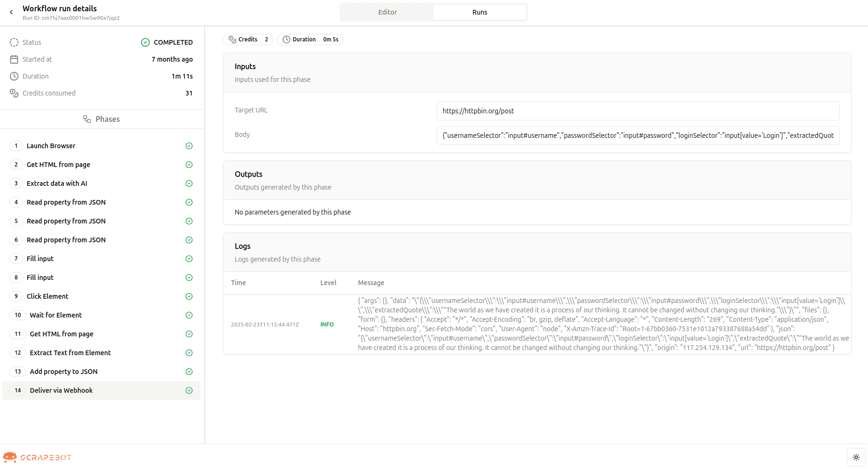This screenshot has width=868, height=469.
Task: Click the Target URL input field
Action: point(637,111)
